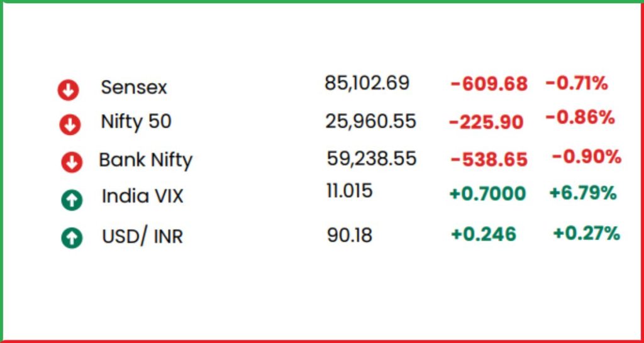This screenshot has width=644, height=343.
Task: Select the USD/ INR label
Action: tap(142, 236)
